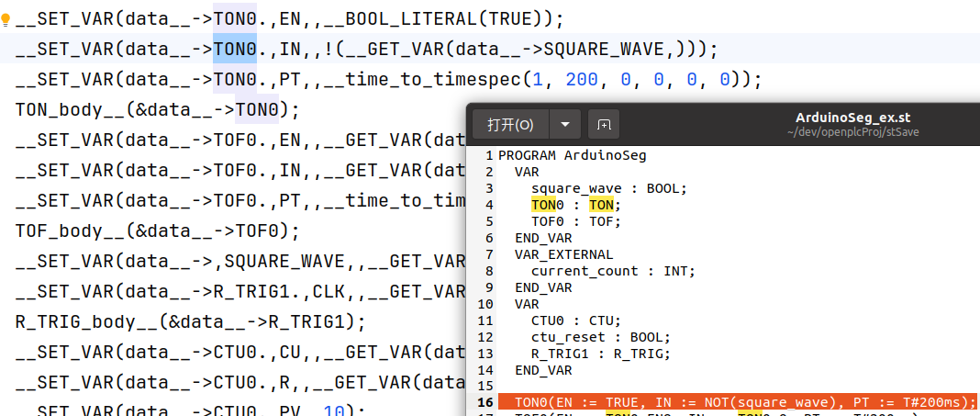
Task: Click '__SET_VAR(data__->,SQUARE_WAVE' line in the editor
Action: click(240, 262)
